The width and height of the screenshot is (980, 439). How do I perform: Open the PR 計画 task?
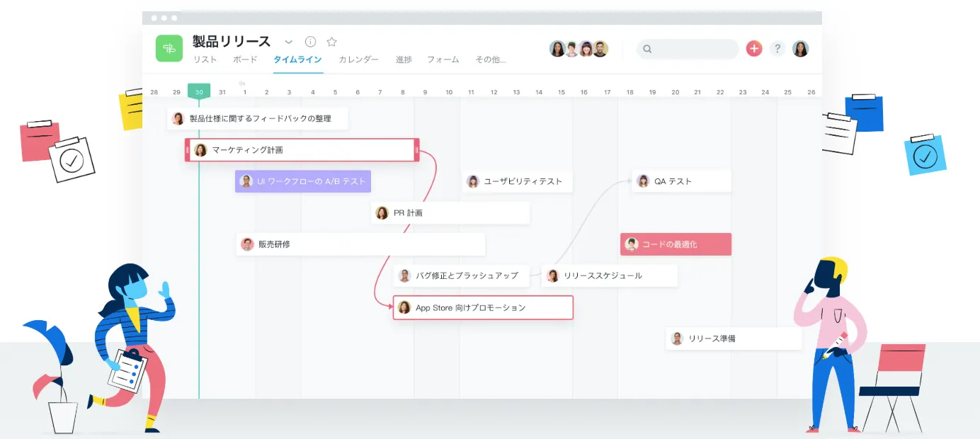(x=450, y=212)
